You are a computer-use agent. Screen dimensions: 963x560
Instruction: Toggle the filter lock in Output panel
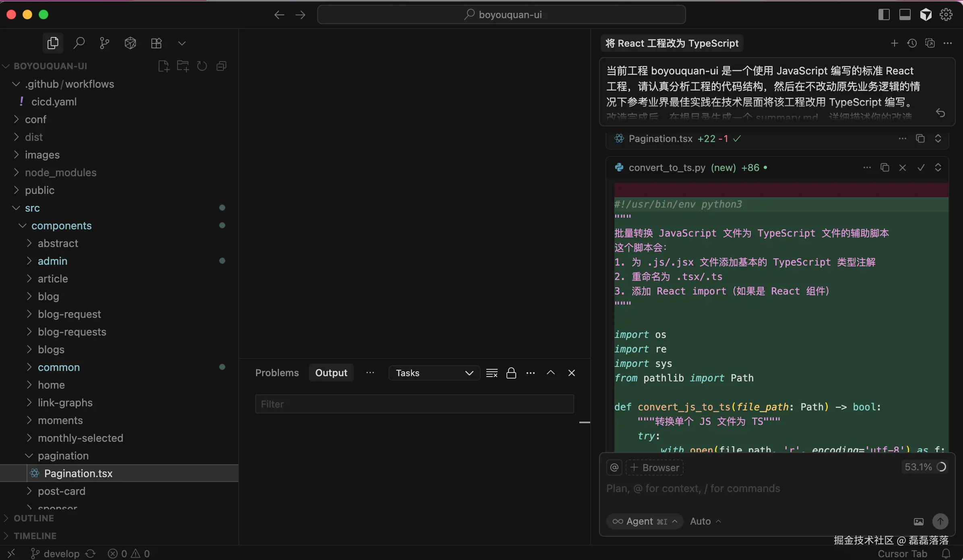pyautogui.click(x=510, y=373)
